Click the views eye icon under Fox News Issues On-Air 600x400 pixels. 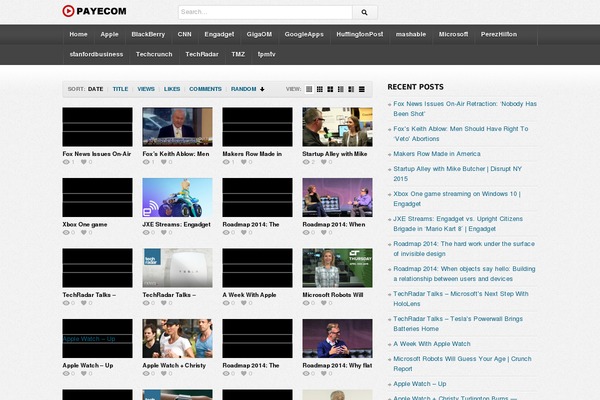[x=66, y=162]
